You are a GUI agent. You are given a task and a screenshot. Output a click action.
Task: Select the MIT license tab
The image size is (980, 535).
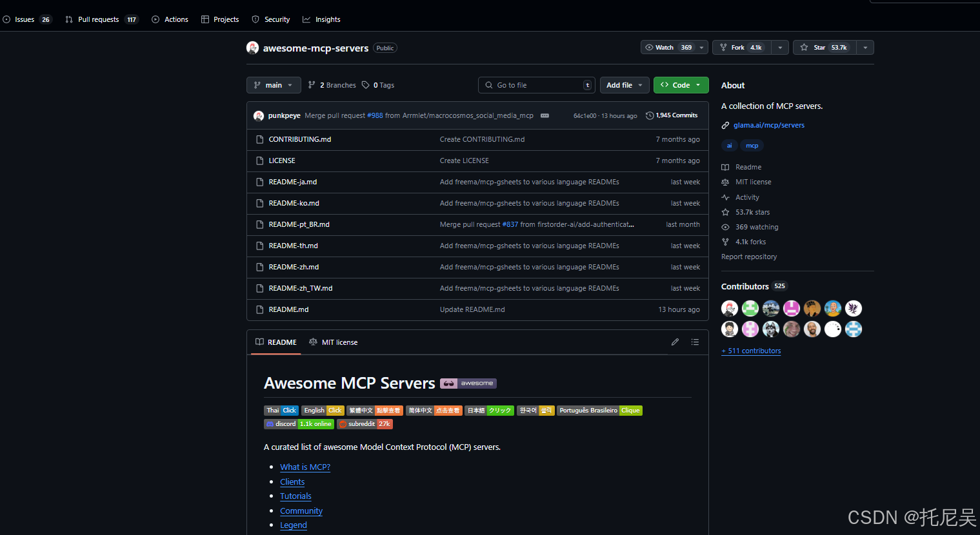(x=334, y=342)
